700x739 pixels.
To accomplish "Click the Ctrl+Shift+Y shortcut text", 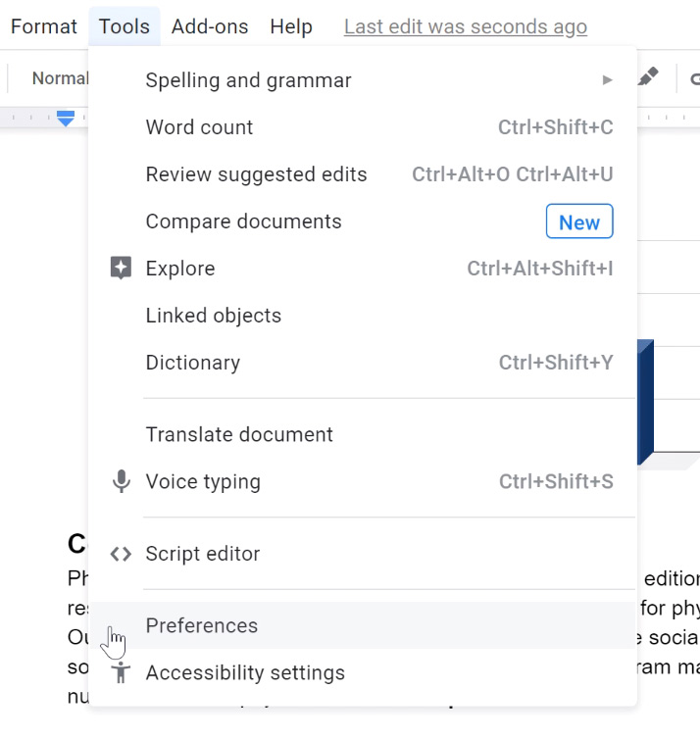I will point(556,363).
